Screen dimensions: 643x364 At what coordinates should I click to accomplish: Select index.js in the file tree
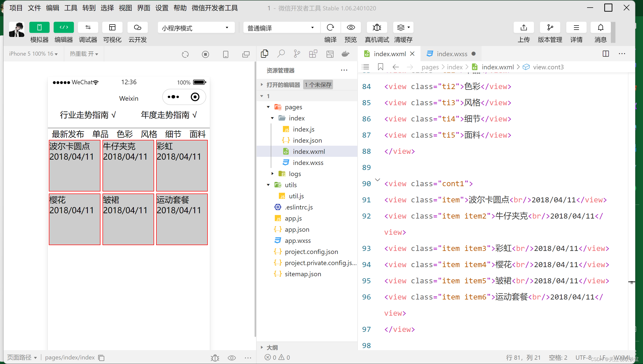click(304, 129)
